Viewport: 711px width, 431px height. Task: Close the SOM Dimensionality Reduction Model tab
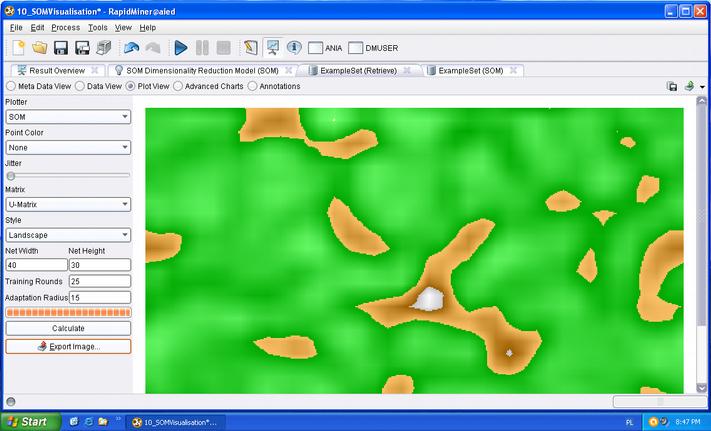[288, 70]
